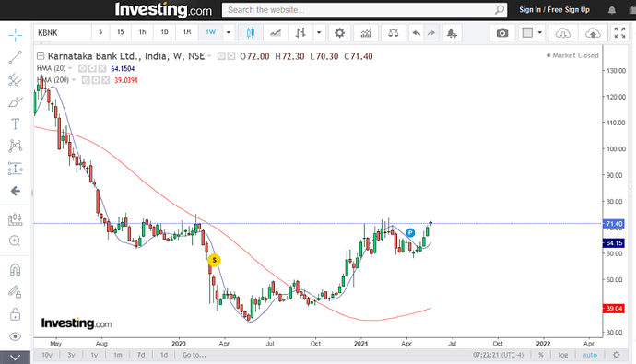
Task: Click the zoom in magnifier tool
Action: [x=16, y=241]
